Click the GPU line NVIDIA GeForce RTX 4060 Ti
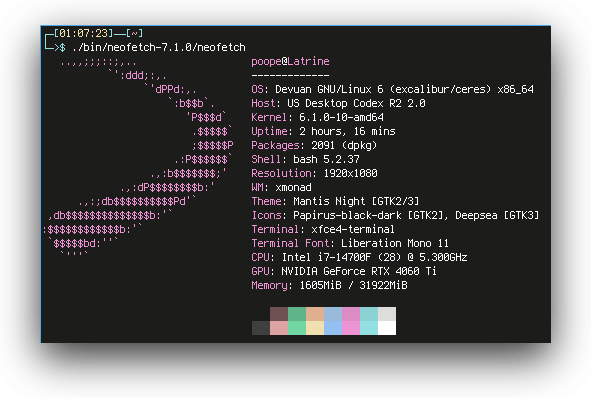The width and height of the screenshot is (591, 398). coord(344,271)
